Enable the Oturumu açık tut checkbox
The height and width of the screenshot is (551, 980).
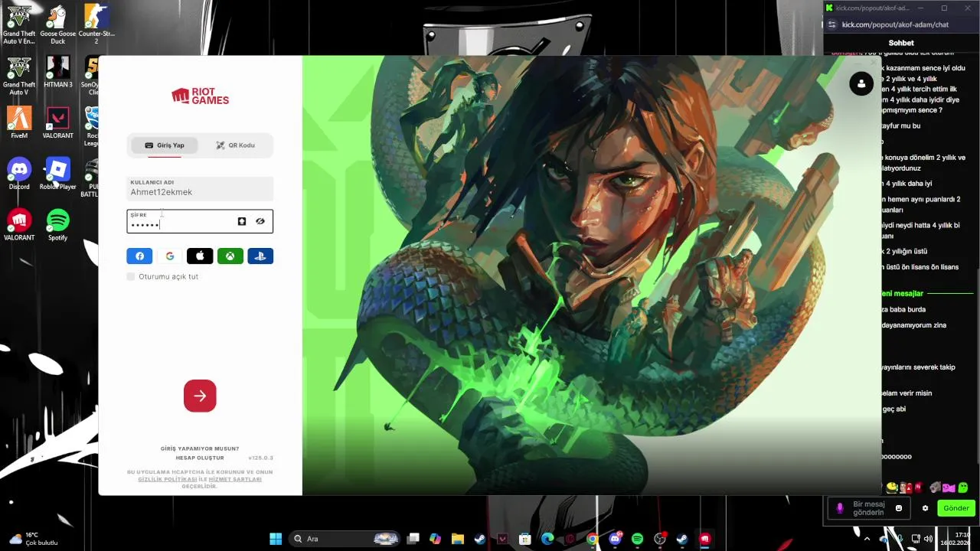(x=131, y=276)
